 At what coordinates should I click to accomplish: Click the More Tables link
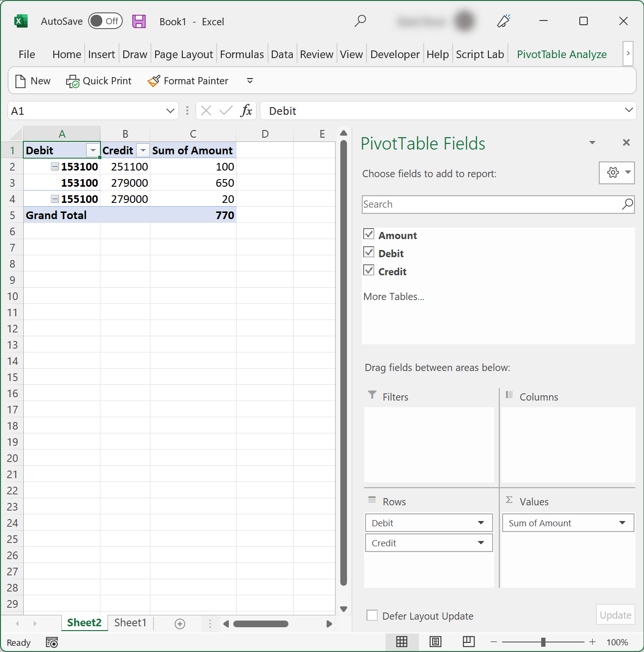coord(394,296)
